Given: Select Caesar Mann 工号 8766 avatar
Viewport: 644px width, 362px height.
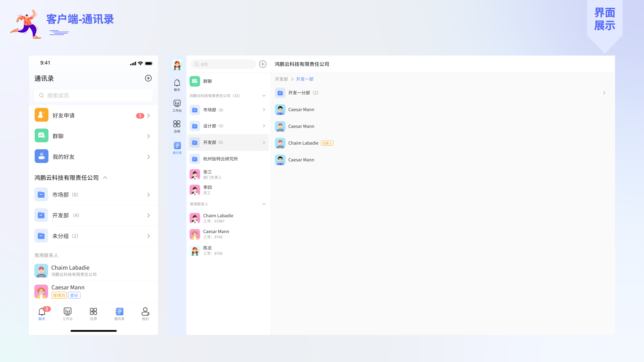Looking at the screenshot, I should (x=195, y=234).
